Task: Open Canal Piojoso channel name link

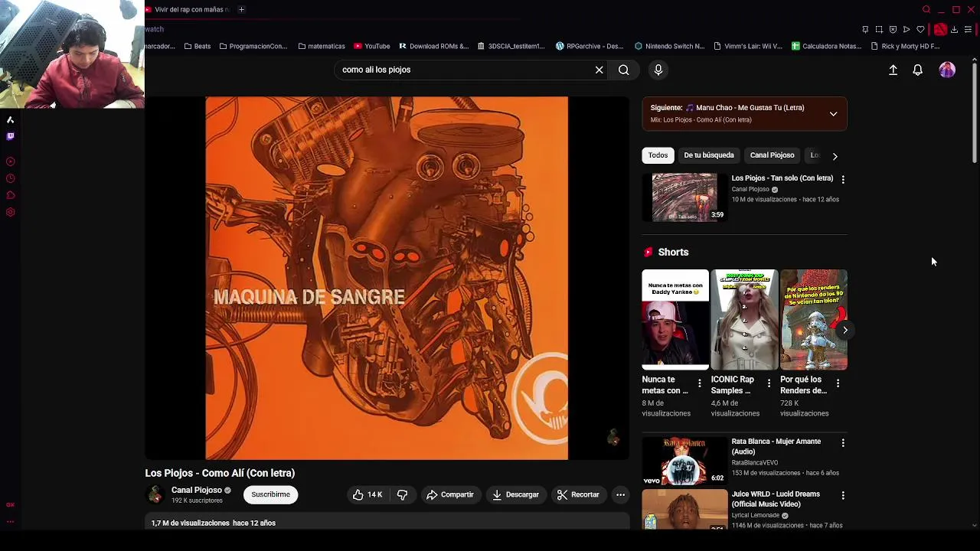Action: (197, 490)
